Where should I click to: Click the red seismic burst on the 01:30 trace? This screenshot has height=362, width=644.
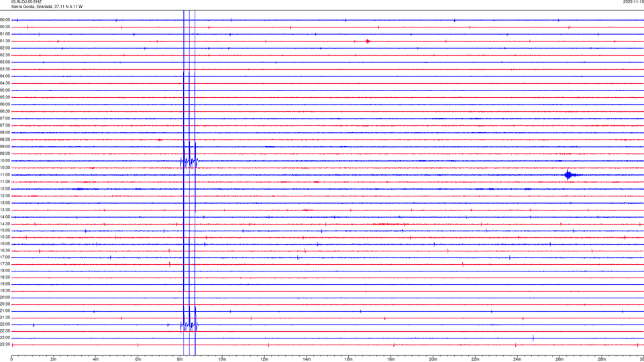368,41
